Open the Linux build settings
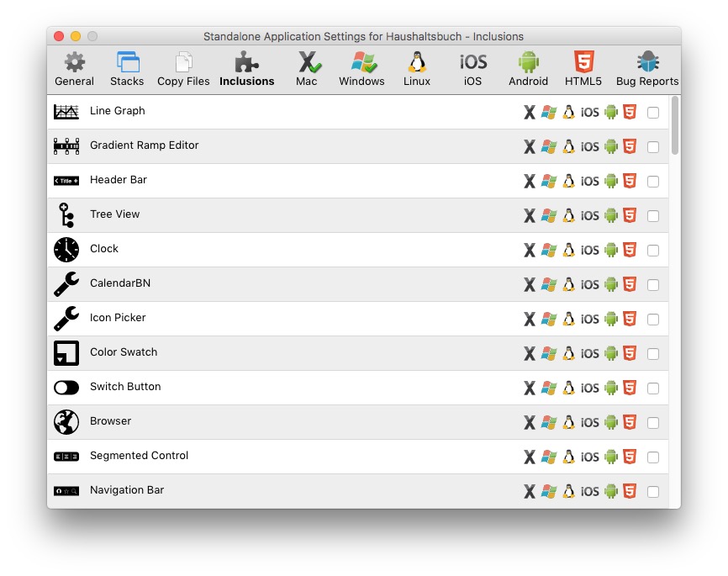Viewport: 728px width, 576px height. [x=417, y=69]
